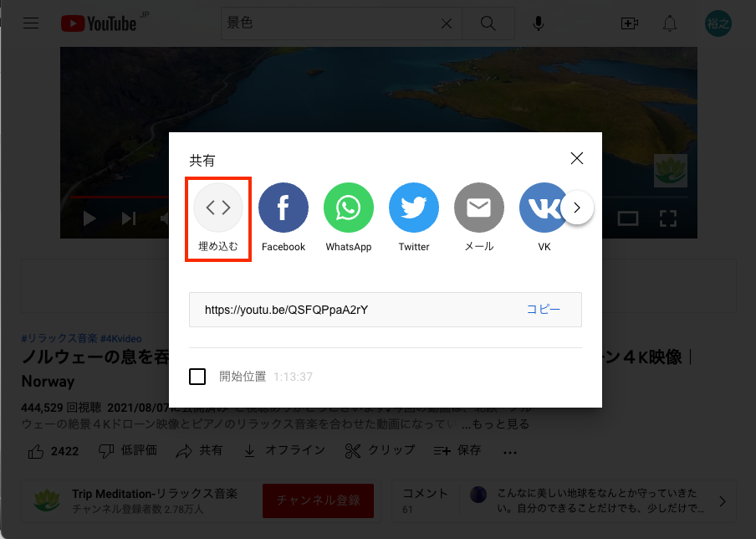Clear the search text with X

[447, 23]
